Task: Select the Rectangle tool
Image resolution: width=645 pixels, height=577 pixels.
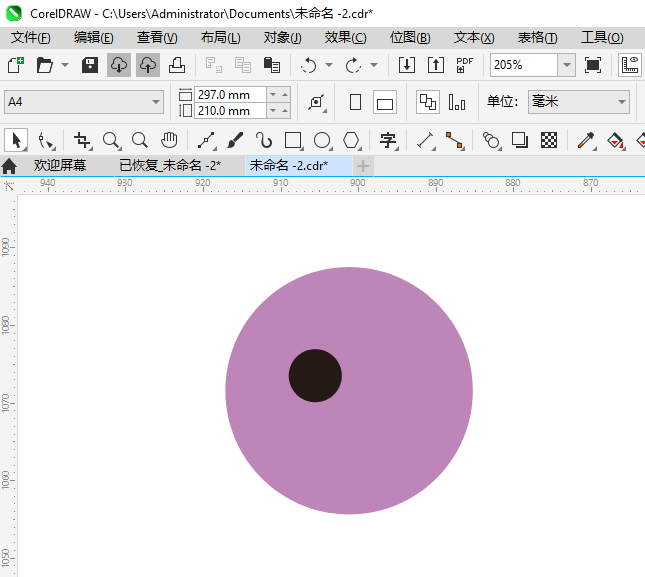Action: point(293,140)
